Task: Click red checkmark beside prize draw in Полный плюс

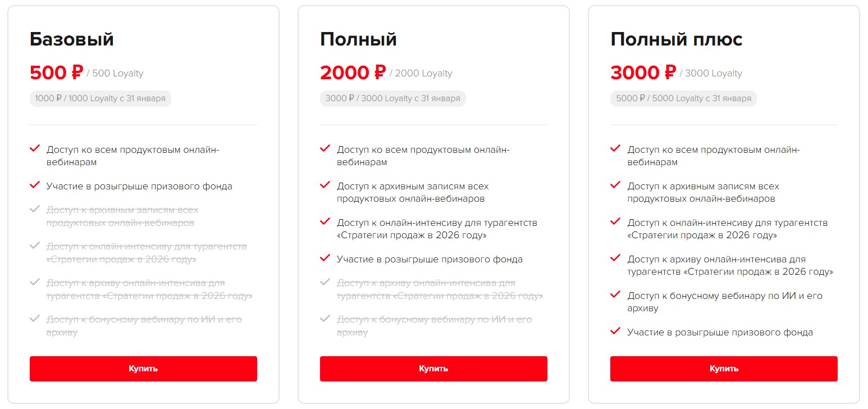Action: 615,331
